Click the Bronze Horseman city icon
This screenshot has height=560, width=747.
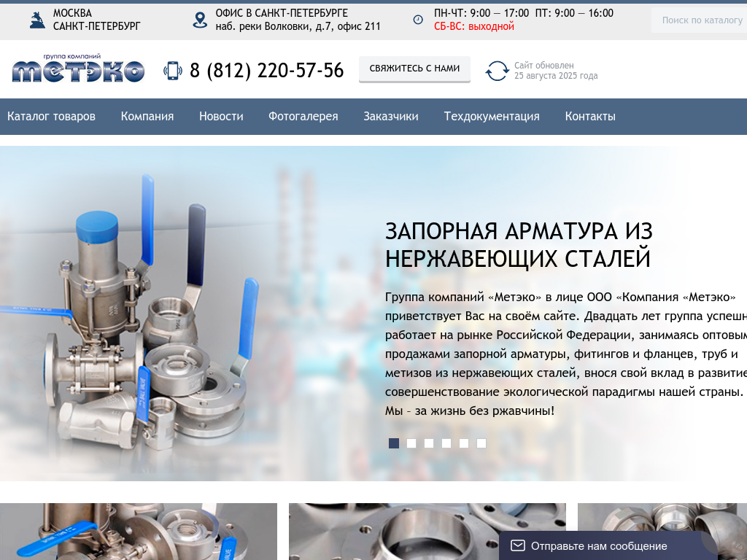[x=37, y=20]
